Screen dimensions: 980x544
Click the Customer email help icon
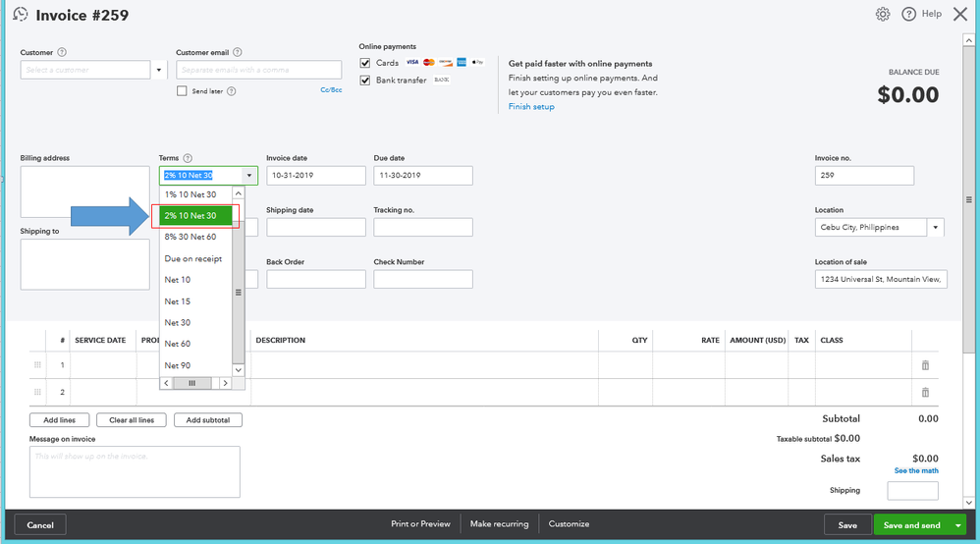pyautogui.click(x=238, y=52)
